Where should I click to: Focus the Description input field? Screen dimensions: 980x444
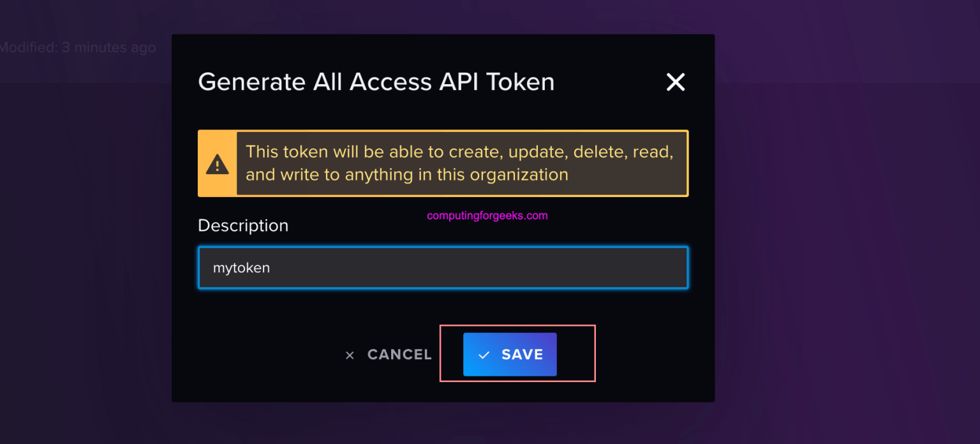(443, 268)
